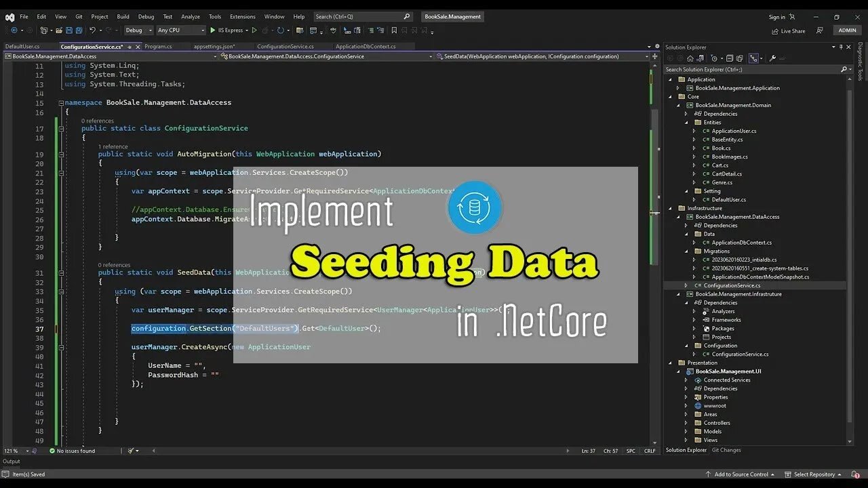
Task: Switch to the Git Changes tab
Action: pos(726,450)
